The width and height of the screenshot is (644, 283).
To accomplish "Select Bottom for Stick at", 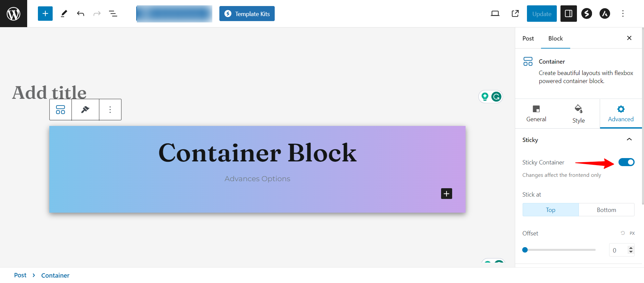I will click(x=606, y=210).
